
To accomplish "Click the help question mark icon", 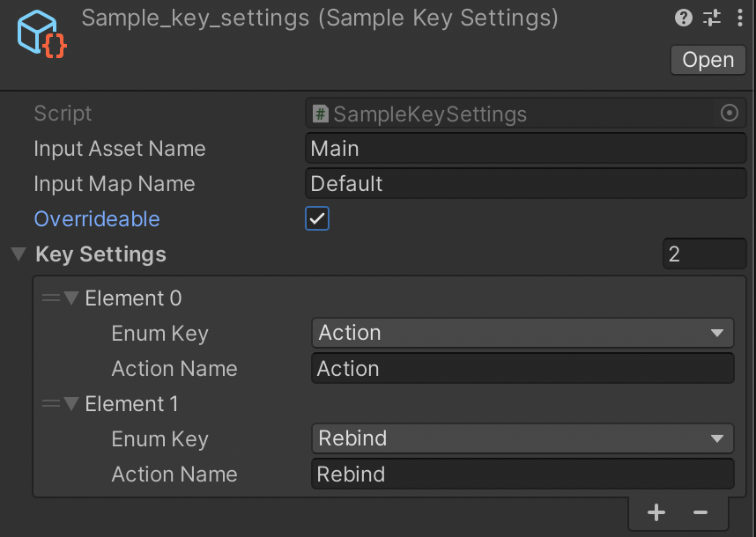I will 684,18.
